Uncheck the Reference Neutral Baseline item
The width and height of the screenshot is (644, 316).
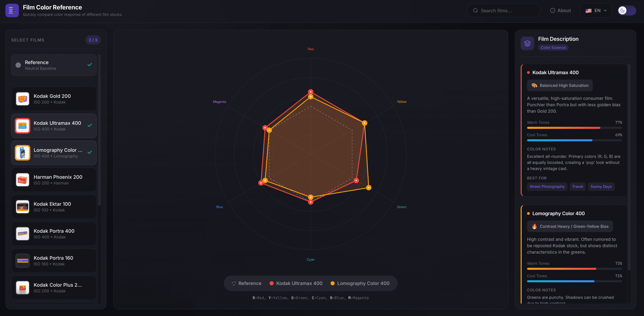click(x=90, y=65)
